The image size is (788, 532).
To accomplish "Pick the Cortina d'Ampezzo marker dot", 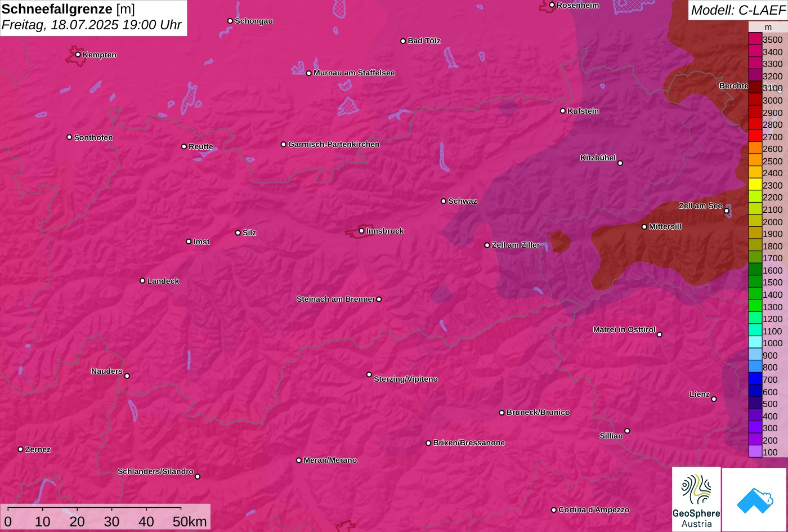I will click(553, 510).
